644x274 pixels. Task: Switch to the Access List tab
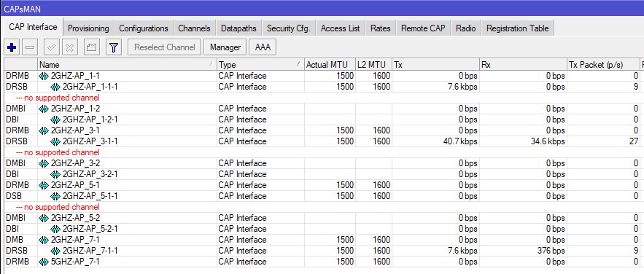pyautogui.click(x=340, y=28)
